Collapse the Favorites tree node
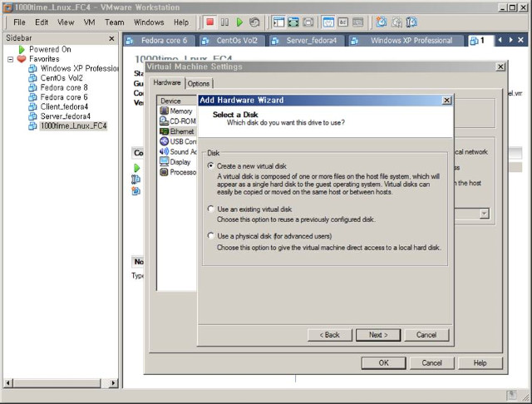 tap(11, 59)
